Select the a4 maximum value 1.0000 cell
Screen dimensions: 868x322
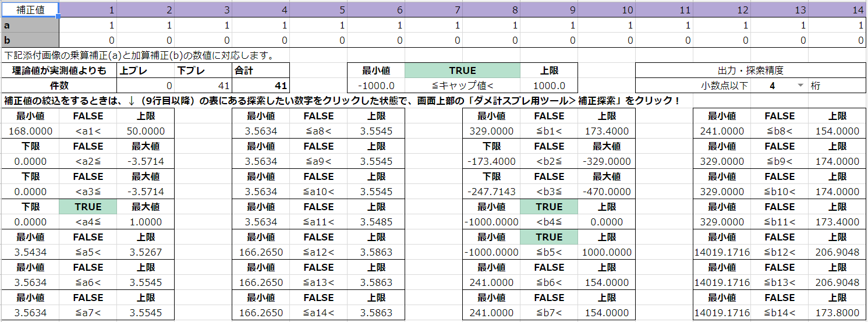pos(146,222)
